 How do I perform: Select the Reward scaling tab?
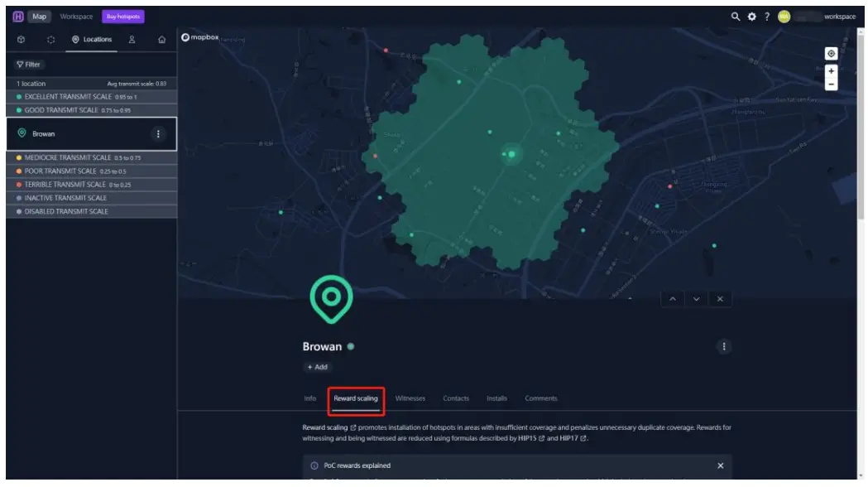pyautogui.click(x=356, y=398)
